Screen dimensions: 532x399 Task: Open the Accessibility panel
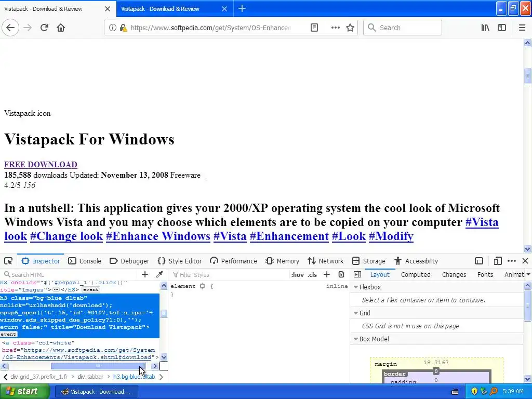pos(416,261)
